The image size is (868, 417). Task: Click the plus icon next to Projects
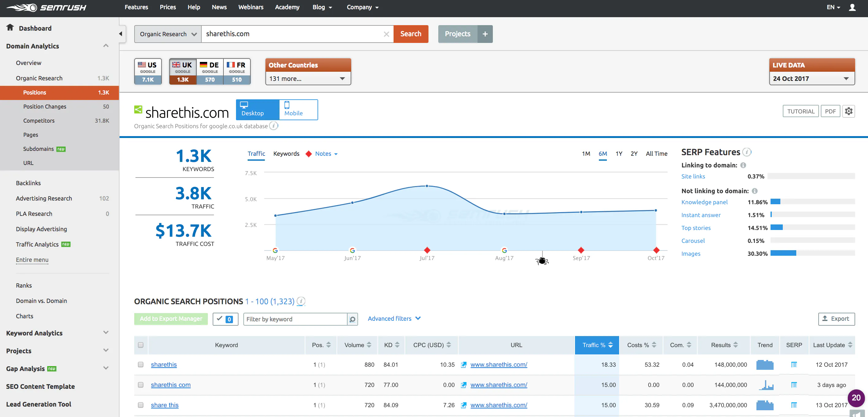[485, 34]
